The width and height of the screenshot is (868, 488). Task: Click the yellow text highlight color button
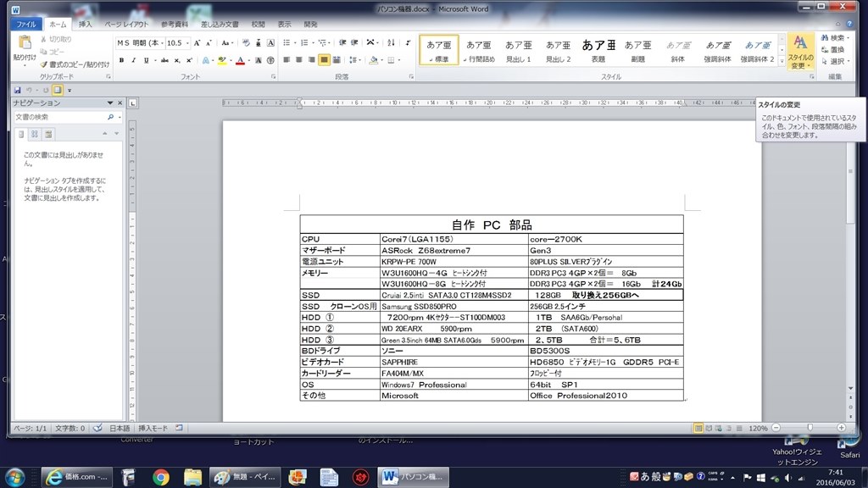pos(222,60)
